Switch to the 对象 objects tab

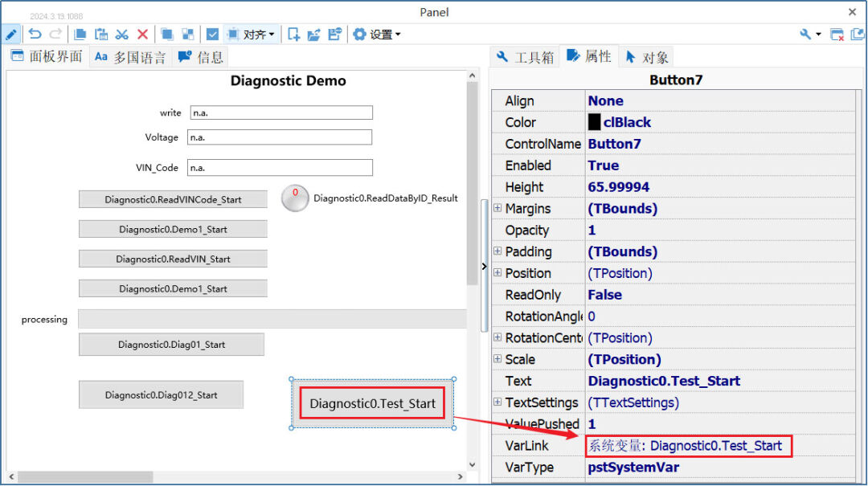[x=646, y=57]
